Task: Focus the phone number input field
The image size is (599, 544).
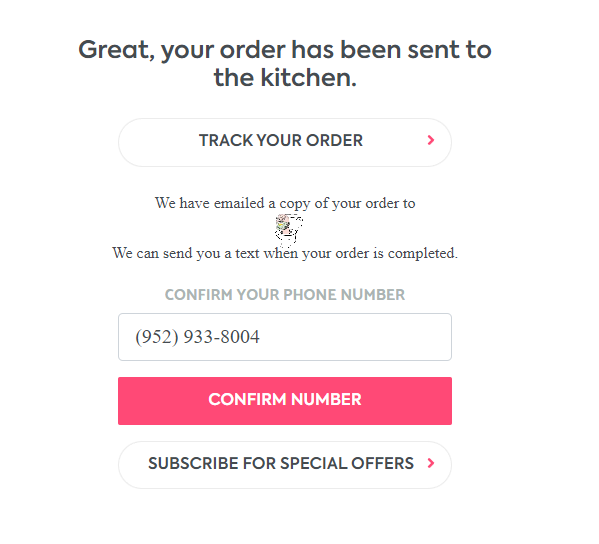Action: click(x=285, y=337)
